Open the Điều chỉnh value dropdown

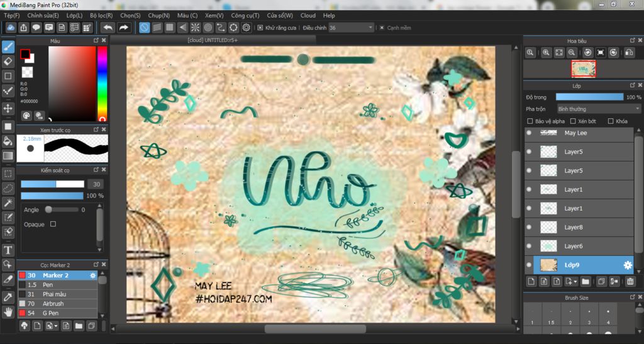(x=351, y=28)
